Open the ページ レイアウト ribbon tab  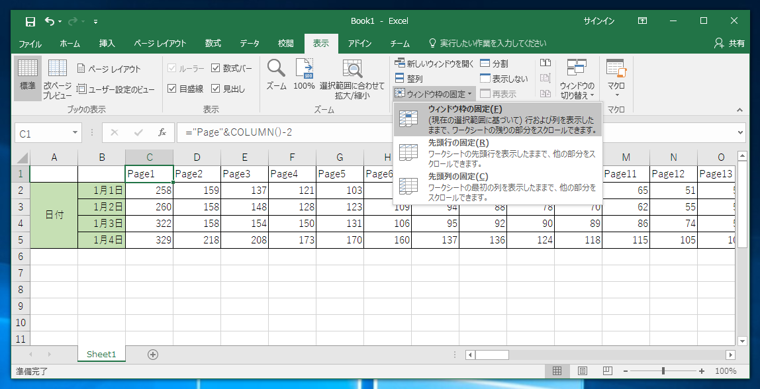(160, 44)
